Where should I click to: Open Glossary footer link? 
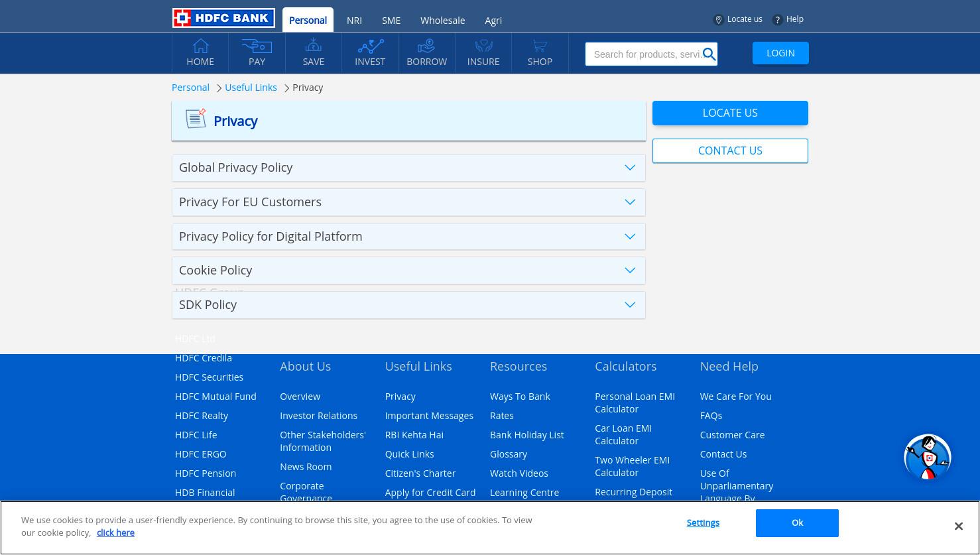[509, 454]
